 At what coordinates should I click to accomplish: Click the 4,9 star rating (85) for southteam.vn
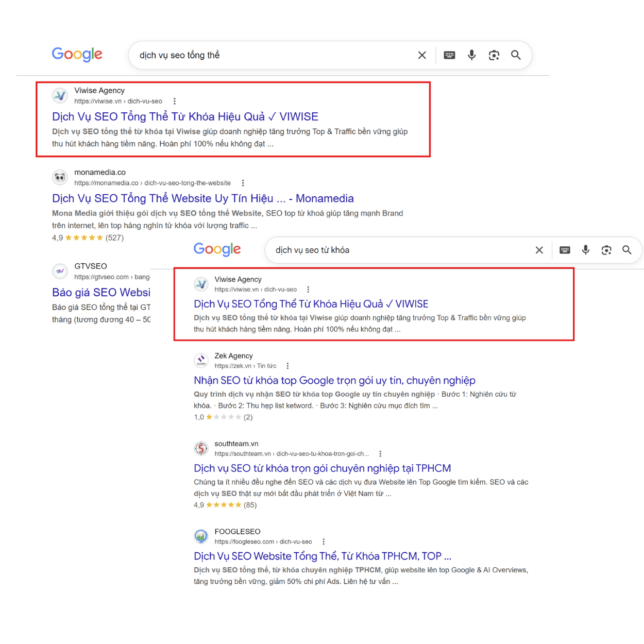click(225, 505)
